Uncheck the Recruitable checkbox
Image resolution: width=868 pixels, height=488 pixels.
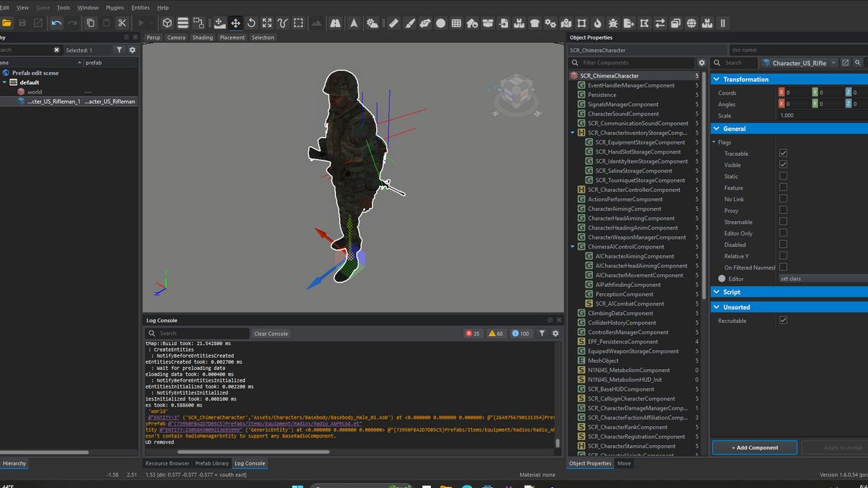(783, 321)
